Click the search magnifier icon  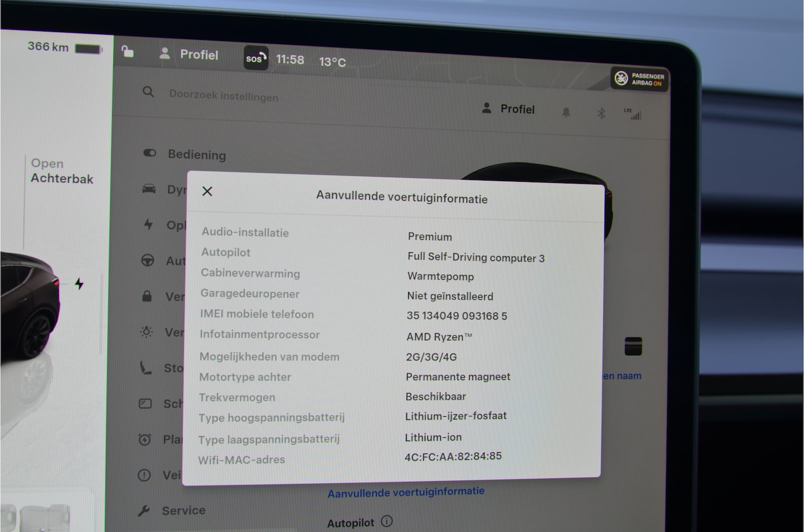[148, 92]
